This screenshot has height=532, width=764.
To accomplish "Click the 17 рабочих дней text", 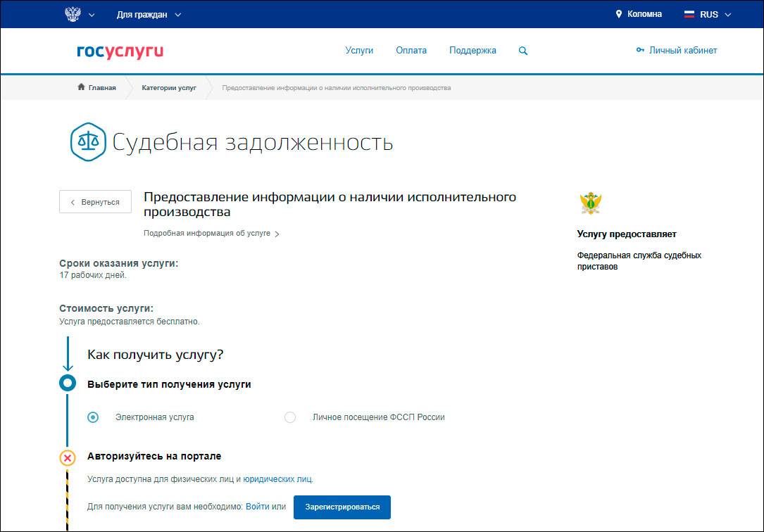I will click(92, 275).
